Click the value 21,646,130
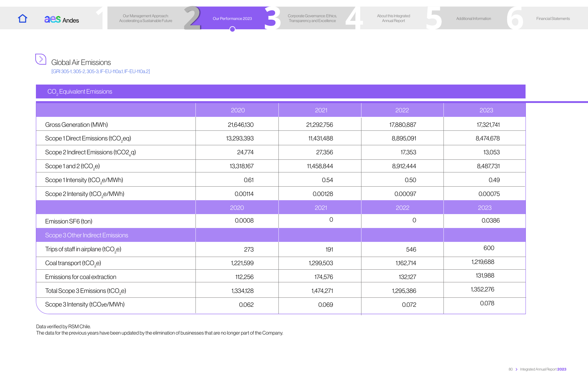This screenshot has height=385, width=588. click(240, 125)
